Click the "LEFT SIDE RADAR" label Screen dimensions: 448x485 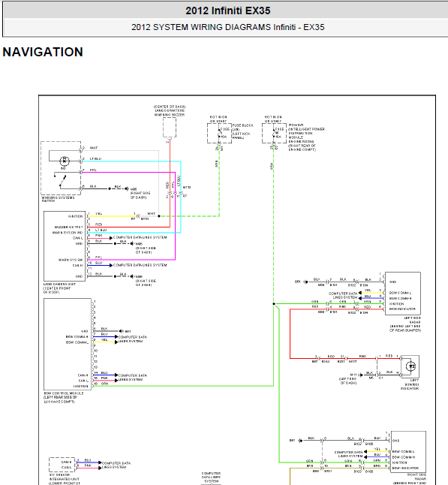tap(413, 320)
